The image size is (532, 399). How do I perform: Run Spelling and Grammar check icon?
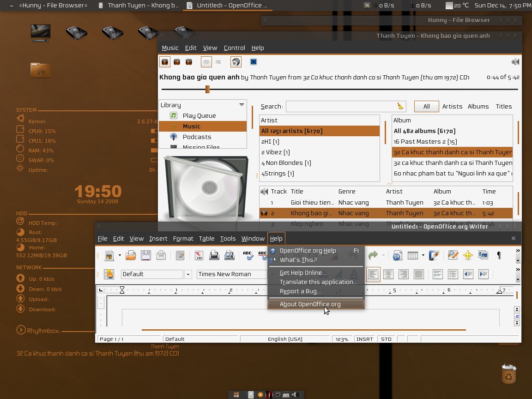pos(248,255)
